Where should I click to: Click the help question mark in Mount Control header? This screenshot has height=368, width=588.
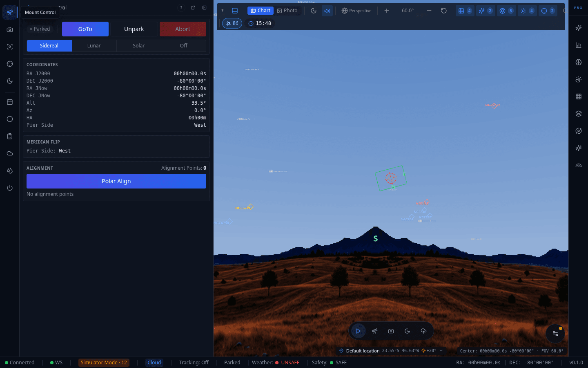tap(181, 7)
